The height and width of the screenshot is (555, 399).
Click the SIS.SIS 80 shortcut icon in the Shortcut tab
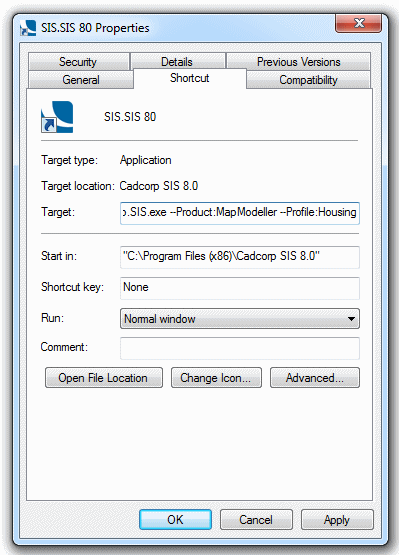coord(57,117)
